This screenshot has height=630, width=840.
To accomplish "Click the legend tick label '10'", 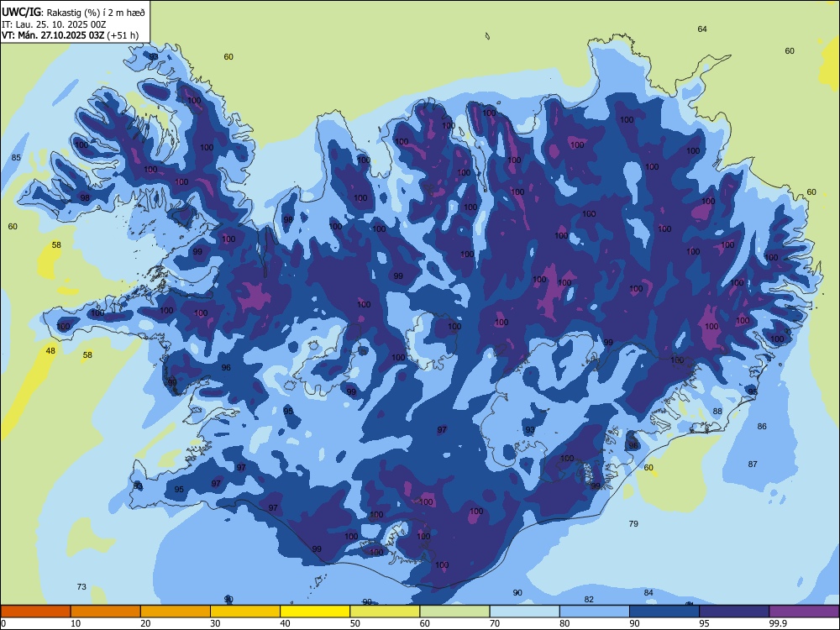I will pos(76,623).
